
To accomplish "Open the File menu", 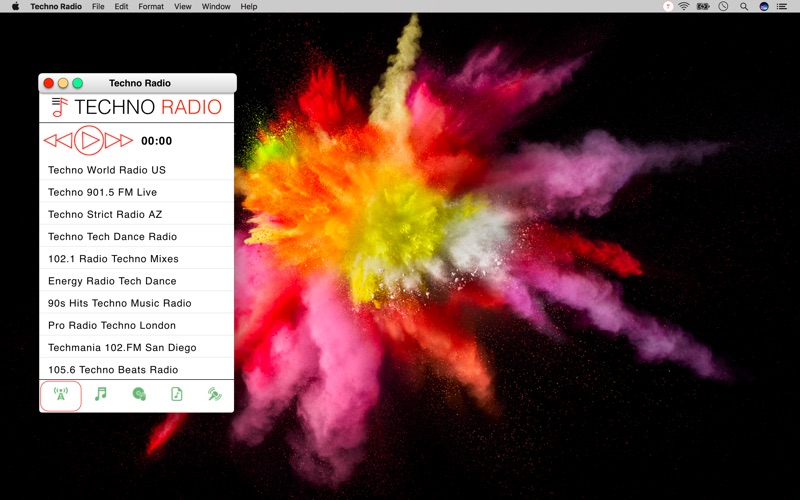I will pos(98,6).
